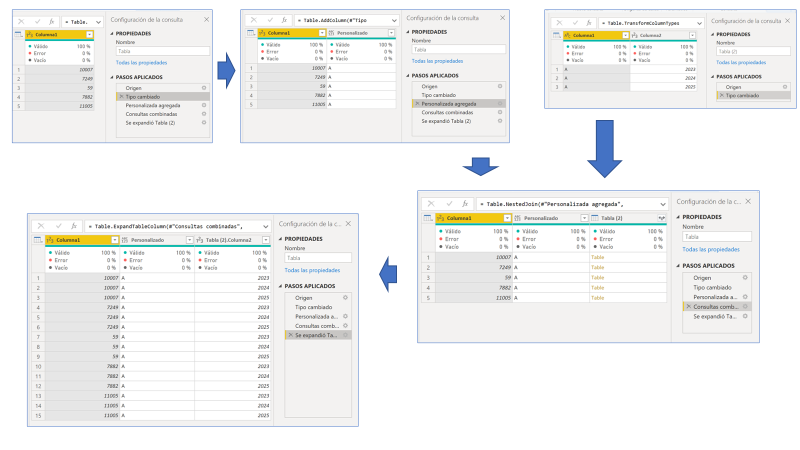This screenshot has width=800, height=450.
Task: Collapse the PASOS APLICADOS section in the Table.ExpandTableColumn window
Action: pyautogui.click(x=281, y=286)
